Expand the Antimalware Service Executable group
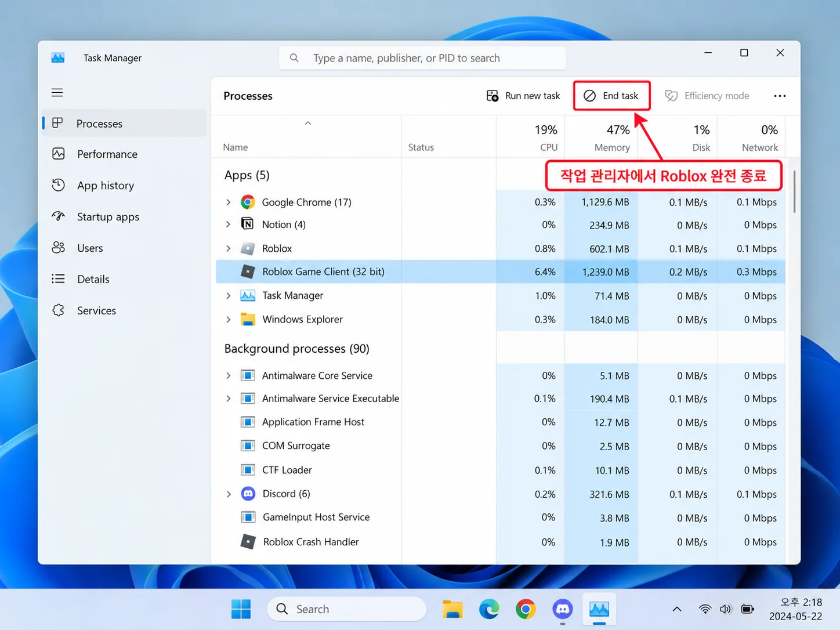840x630 pixels. pos(229,399)
